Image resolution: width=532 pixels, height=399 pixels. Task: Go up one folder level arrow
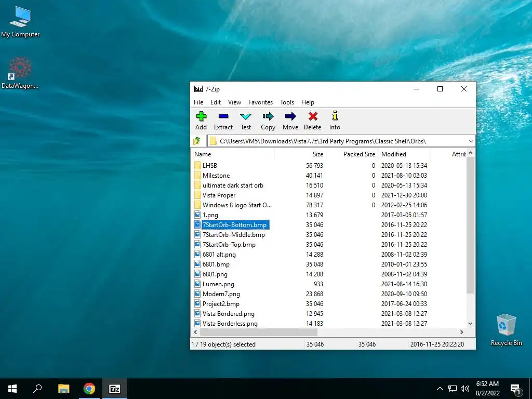(x=197, y=141)
